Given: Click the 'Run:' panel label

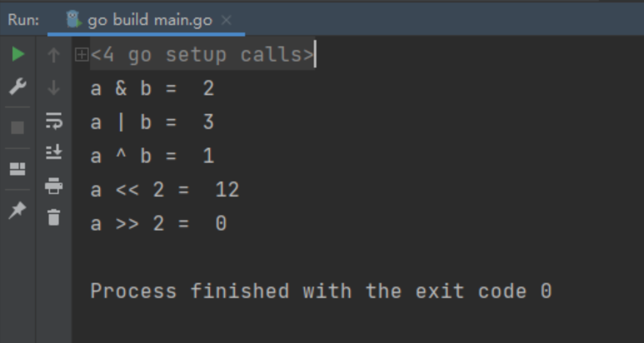Looking at the screenshot, I should point(23,20).
